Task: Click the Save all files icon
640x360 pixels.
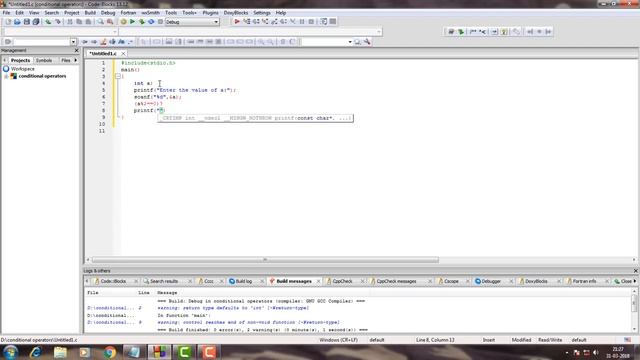Action: pos(36,22)
